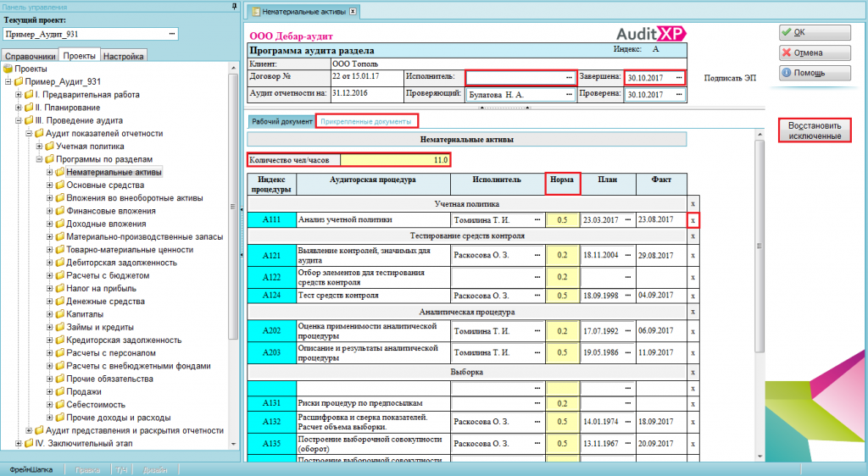Click the x exclude icon in row A202
868x476 pixels.
[x=693, y=331]
